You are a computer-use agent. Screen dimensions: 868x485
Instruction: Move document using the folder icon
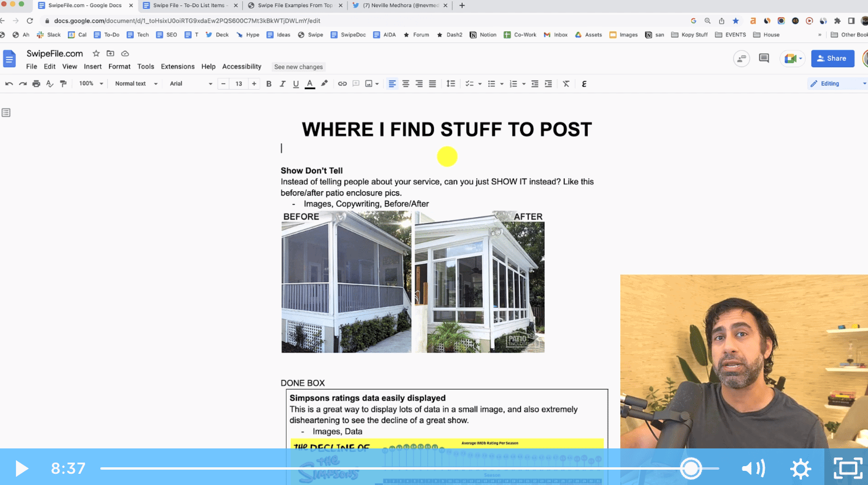click(110, 54)
